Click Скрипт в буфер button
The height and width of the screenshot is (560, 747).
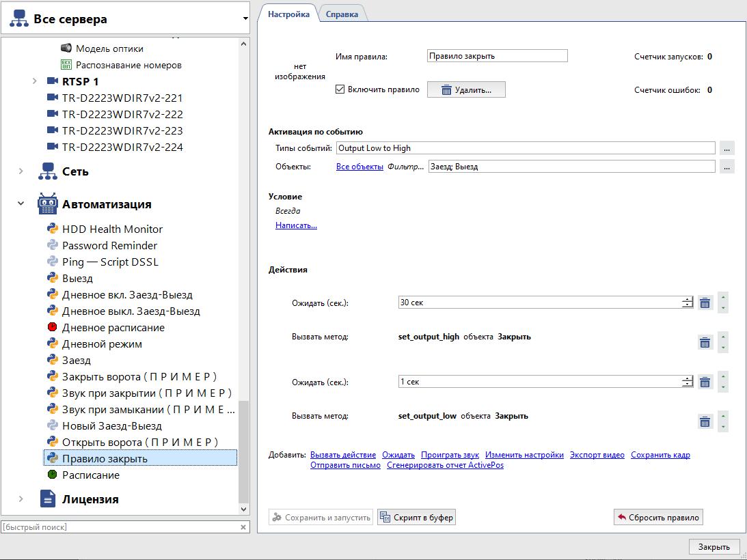(x=416, y=517)
